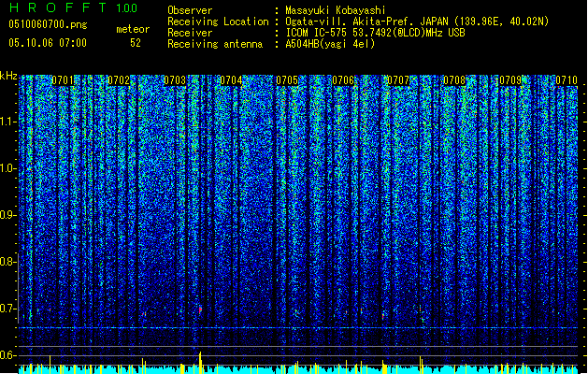588x374 pixels.
Task: Click the date stamp 05.10.06 07:00
Action: 48,43
